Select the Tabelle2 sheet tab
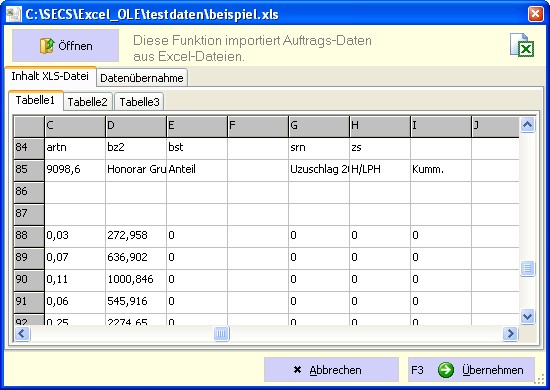550x390 pixels. [x=87, y=102]
